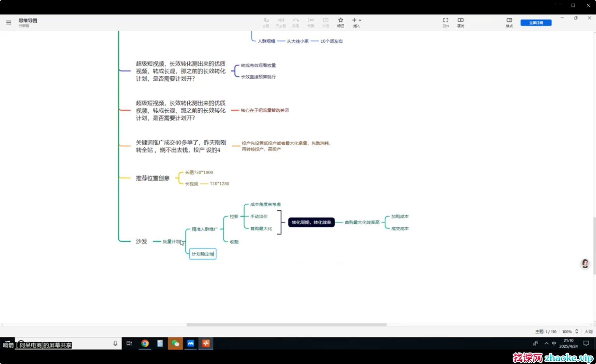Click the horizontal scrollbar thumb
596x364 pixels.
point(286,325)
